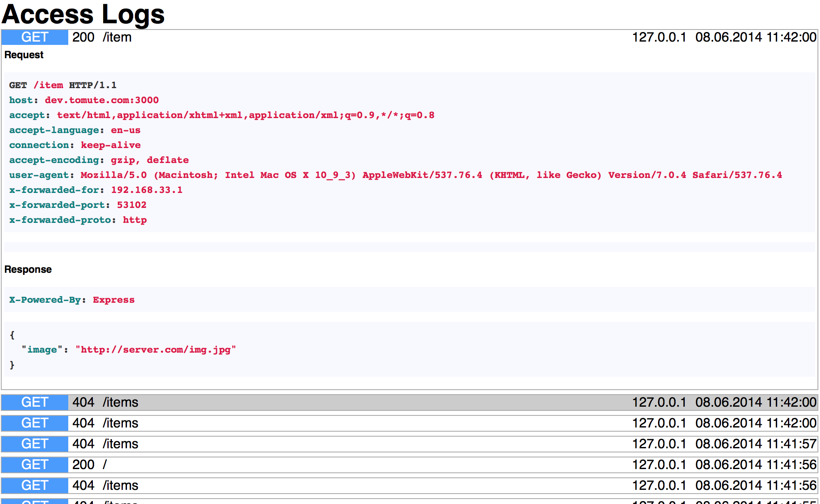Click the Access Logs page heading

coord(83,14)
